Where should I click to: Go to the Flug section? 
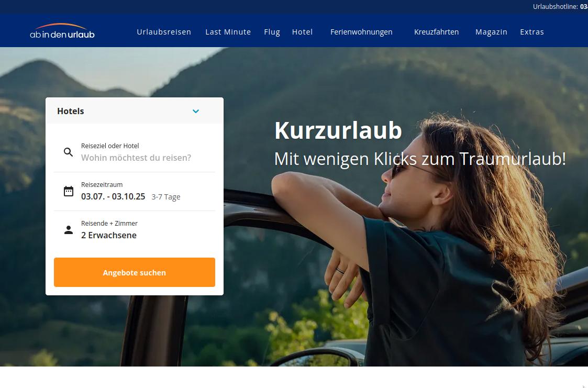click(x=272, y=32)
